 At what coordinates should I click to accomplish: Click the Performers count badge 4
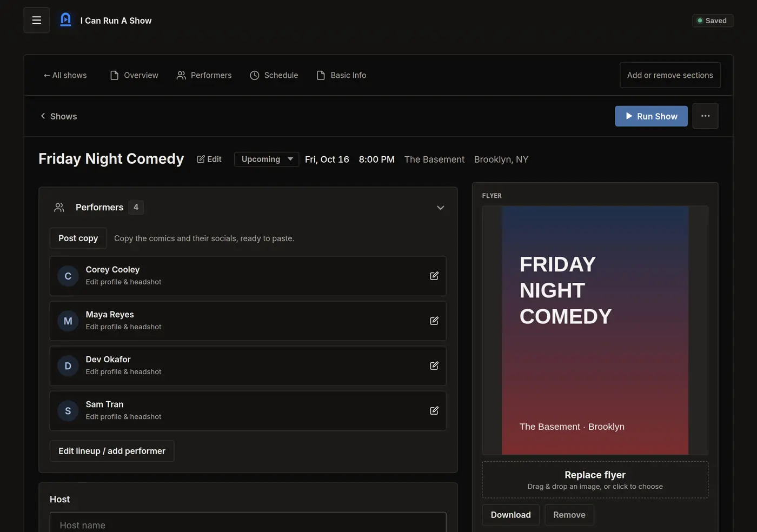coord(136,207)
